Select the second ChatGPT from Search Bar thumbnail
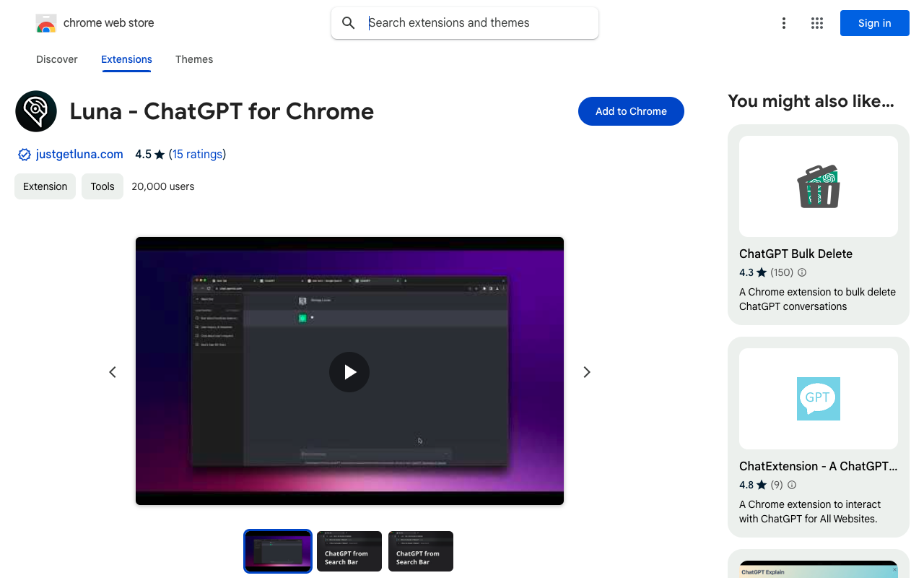This screenshot has height=578, width=924. point(420,551)
